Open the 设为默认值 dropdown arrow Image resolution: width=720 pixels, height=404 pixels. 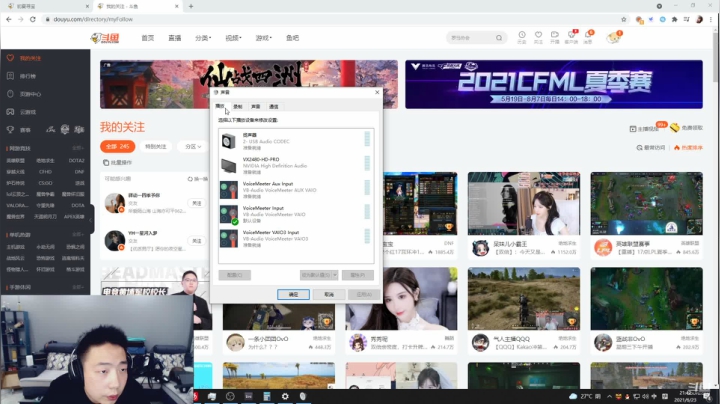click(x=335, y=275)
